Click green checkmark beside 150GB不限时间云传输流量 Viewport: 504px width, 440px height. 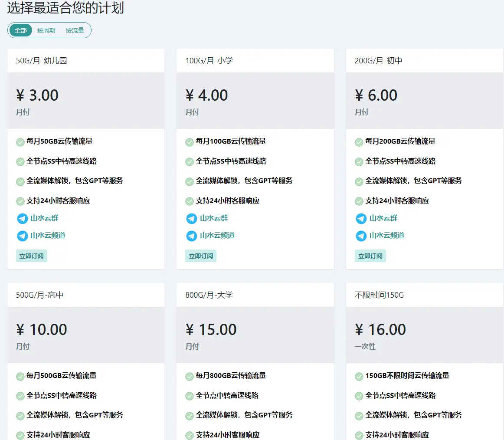pos(359,376)
